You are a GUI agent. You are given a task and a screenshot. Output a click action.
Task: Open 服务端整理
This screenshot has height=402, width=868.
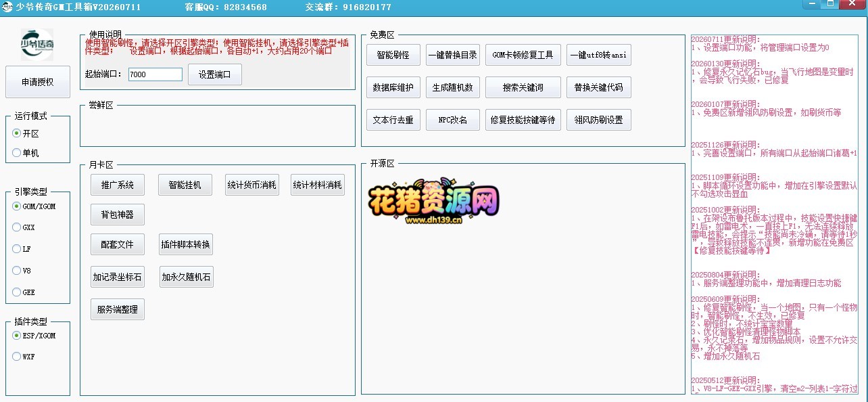[x=118, y=309]
